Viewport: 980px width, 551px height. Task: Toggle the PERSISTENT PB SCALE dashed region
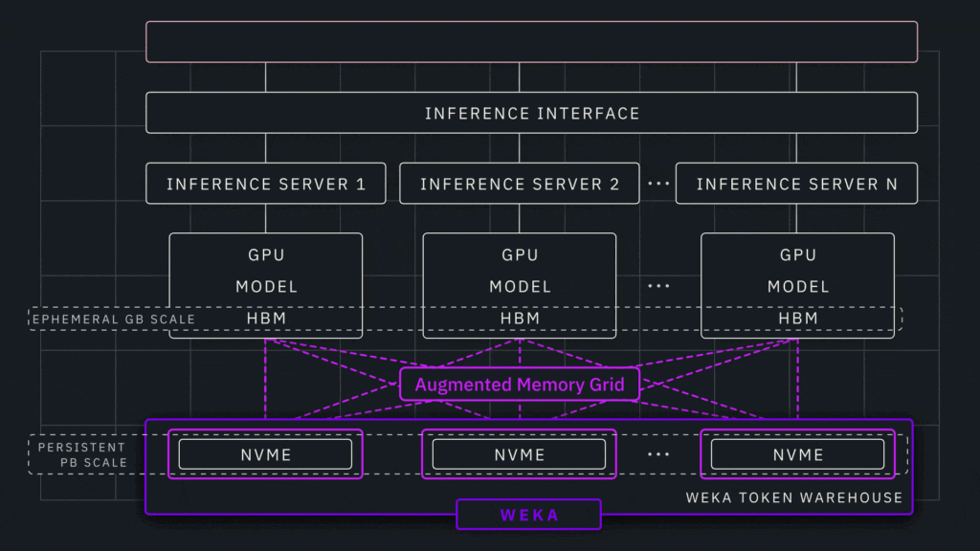tap(83, 454)
